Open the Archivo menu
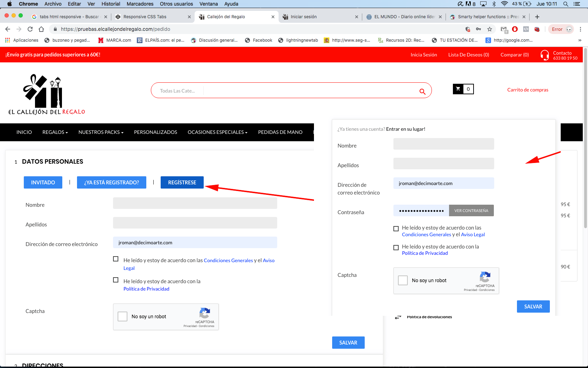588x368 pixels. [53, 4]
